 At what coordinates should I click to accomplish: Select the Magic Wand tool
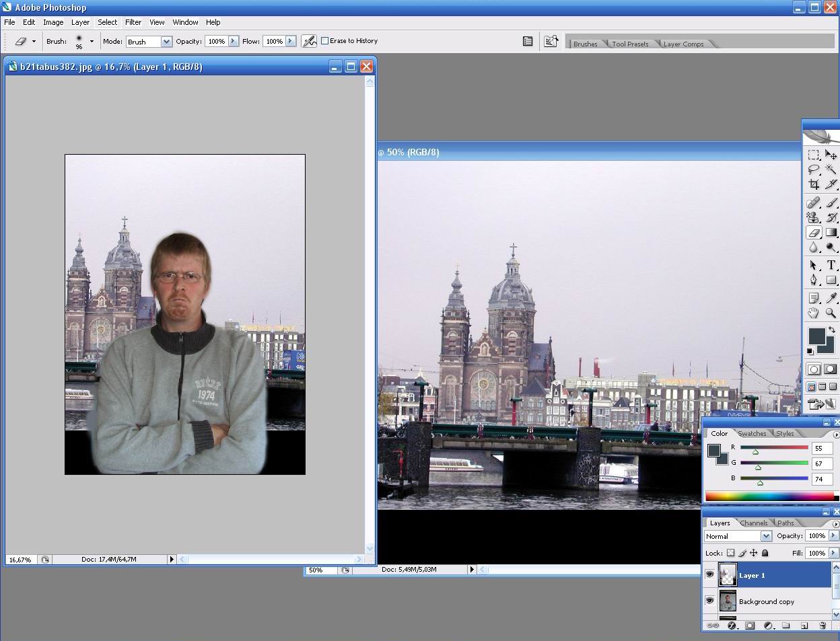[831, 169]
